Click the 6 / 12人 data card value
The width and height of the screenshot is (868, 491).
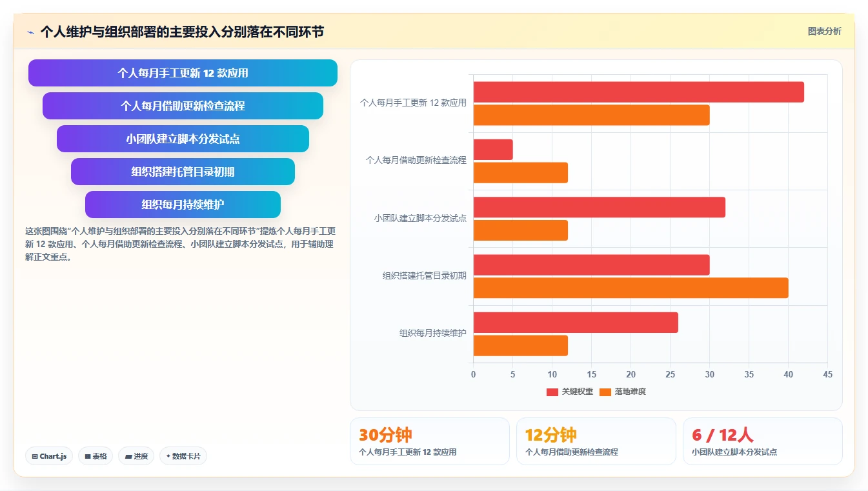(723, 435)
